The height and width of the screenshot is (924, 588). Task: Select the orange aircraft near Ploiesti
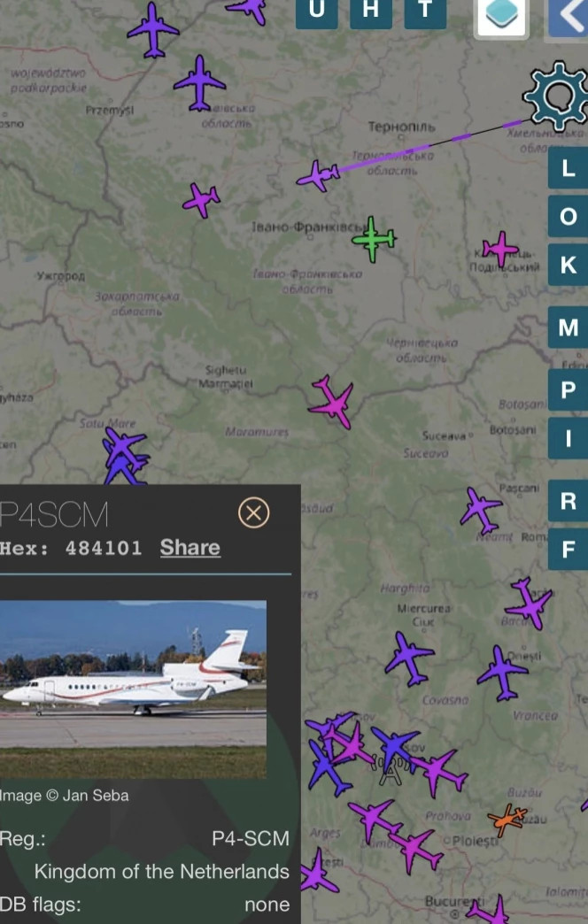click(x=507, y=820)
